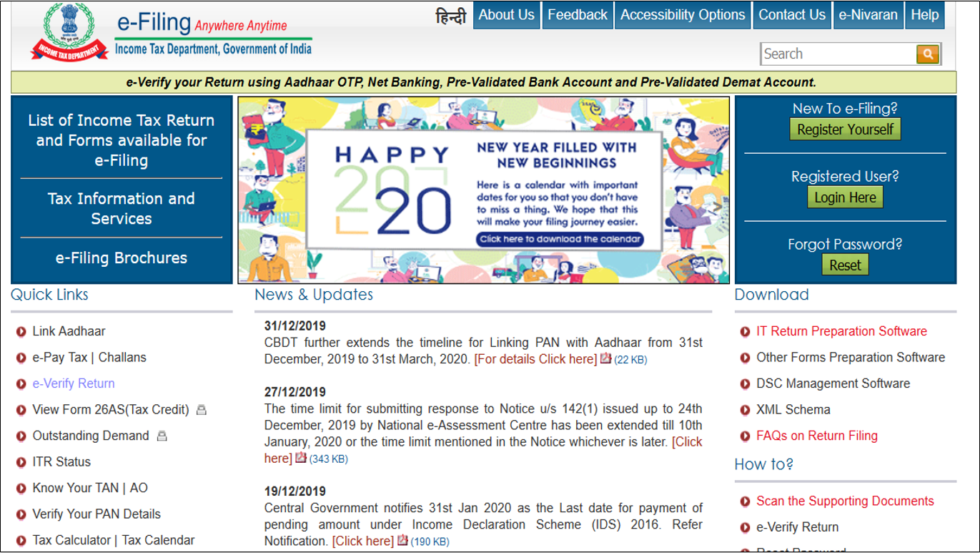Open the Feedback page
Screen dimensions: 980x553
(578, 15)
